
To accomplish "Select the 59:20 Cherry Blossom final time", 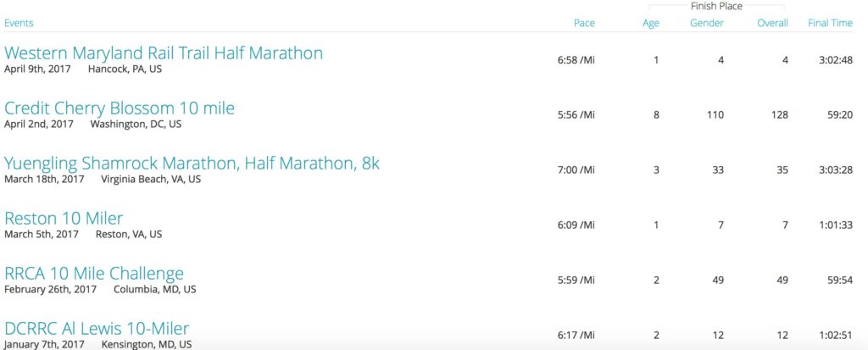I will pyautogui.click(x=840, y=115).
